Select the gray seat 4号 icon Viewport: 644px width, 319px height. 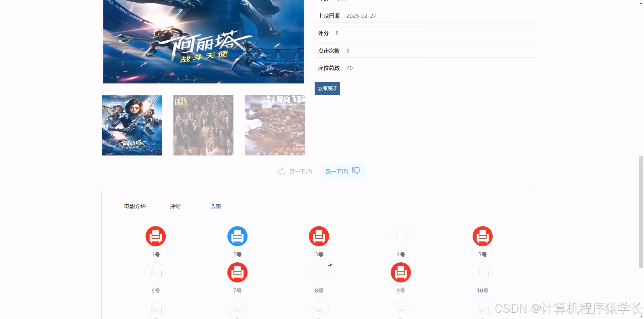pyautogui.click(x=400, y=236)
